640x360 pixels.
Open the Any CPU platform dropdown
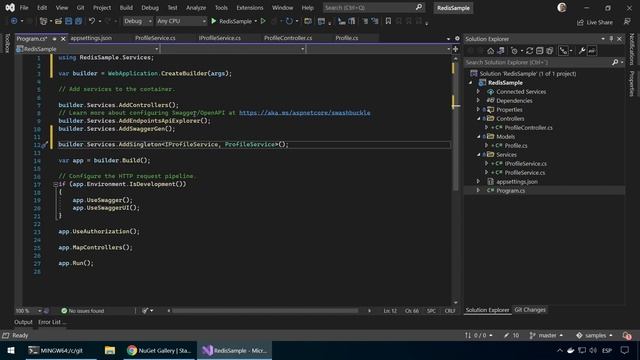tap(181, 21)
